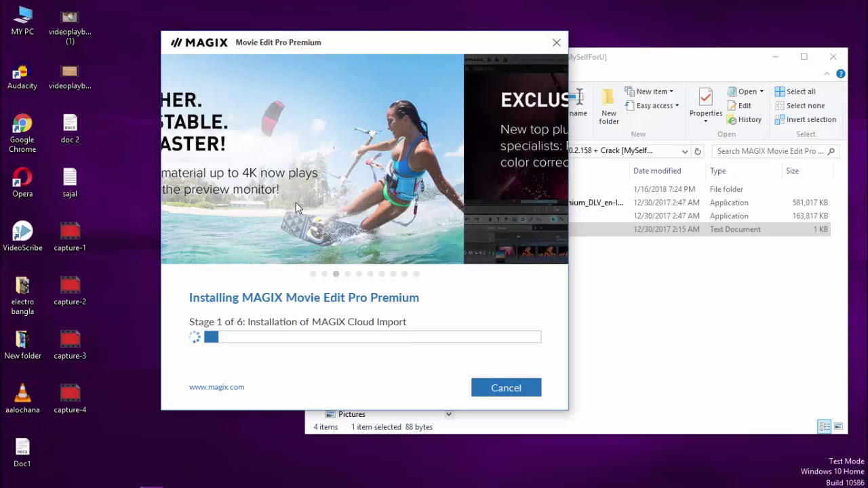Select the electro bangla desktop icon
The height and width of the screenshot is (488, 868).
(x=22, y=296)
